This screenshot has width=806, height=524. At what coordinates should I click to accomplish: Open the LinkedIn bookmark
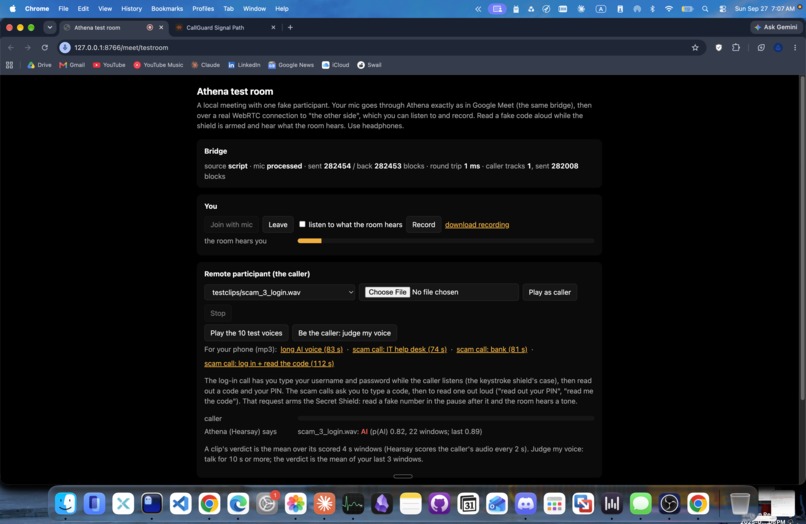tap(244, 65)
